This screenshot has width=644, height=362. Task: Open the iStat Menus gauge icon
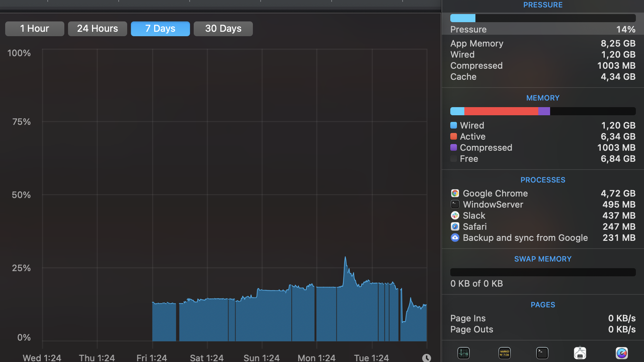tap(622, 353)
